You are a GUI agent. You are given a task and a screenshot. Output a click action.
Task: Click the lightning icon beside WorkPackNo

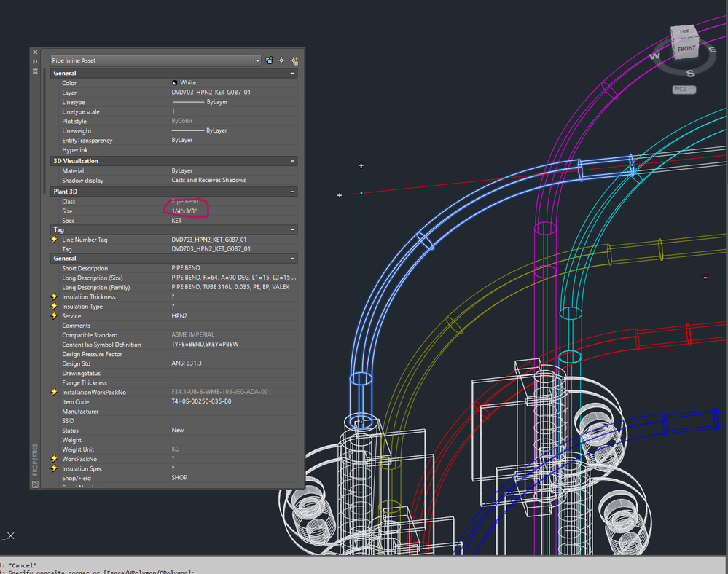click(55, 459)
